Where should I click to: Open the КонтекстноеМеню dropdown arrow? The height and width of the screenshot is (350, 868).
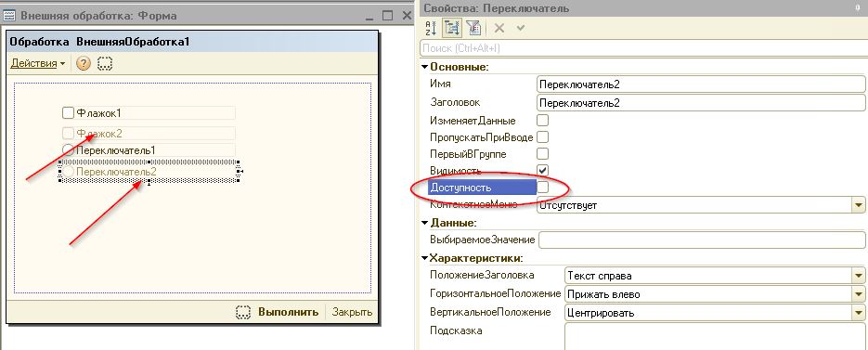(859, 205)
